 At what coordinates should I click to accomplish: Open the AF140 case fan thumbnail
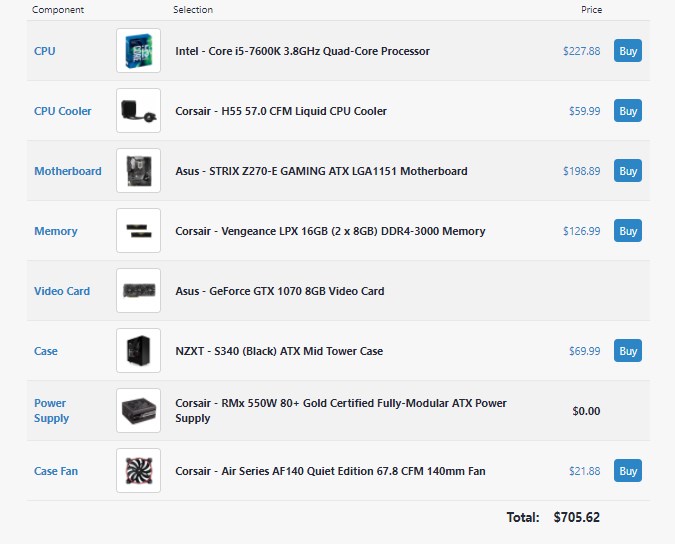click(138, 471)
